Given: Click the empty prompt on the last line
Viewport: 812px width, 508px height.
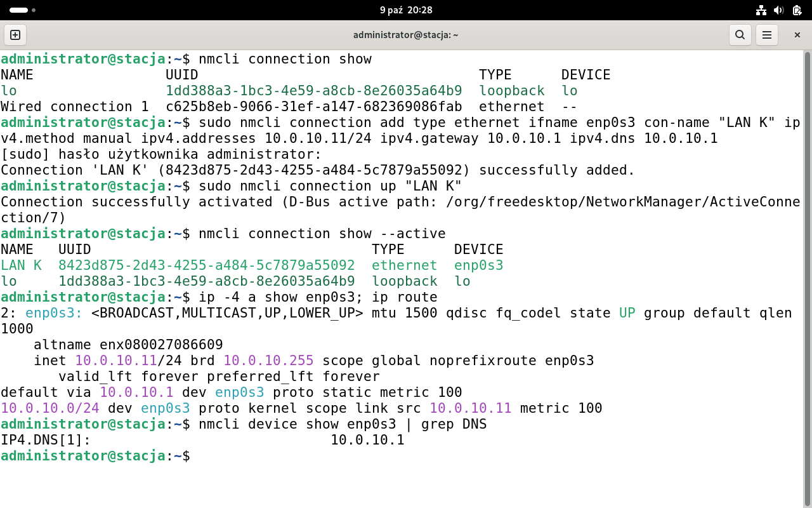Looking at the screenshot, I should (x=95, y=456).
